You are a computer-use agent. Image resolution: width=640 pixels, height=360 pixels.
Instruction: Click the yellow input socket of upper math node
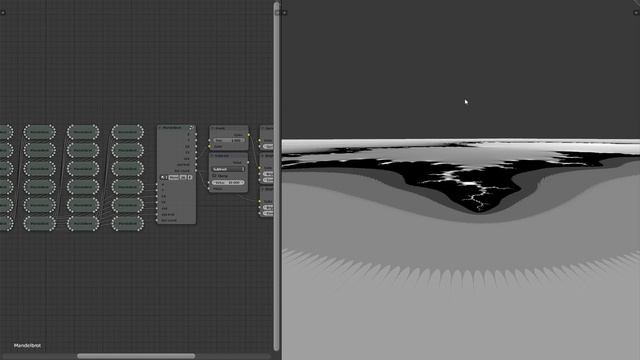[x=209, y=146]
